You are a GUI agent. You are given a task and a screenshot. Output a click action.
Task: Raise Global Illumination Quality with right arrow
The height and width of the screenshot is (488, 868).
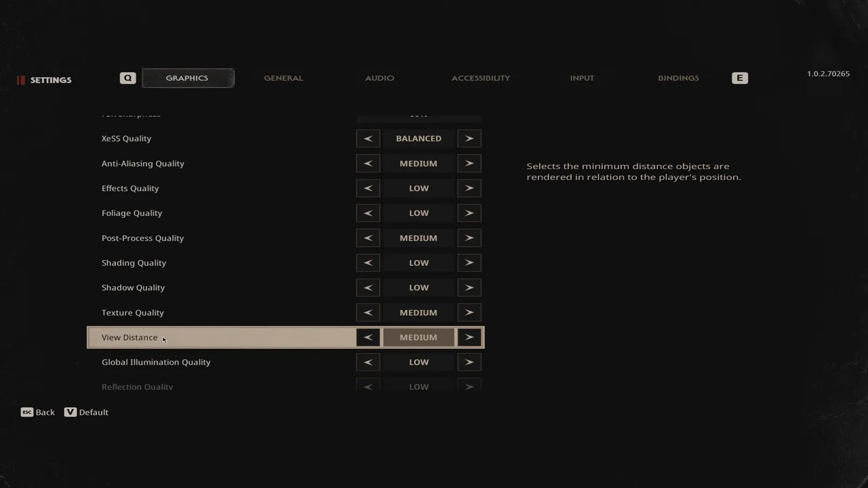(x=469, y=362)
